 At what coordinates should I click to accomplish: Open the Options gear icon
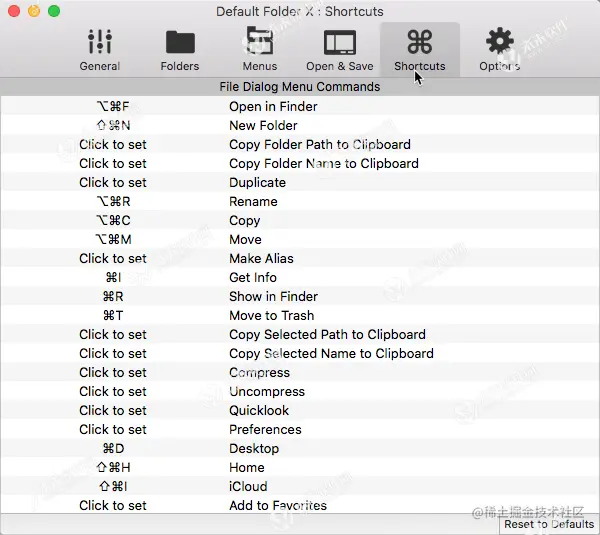tap(500, 41)
